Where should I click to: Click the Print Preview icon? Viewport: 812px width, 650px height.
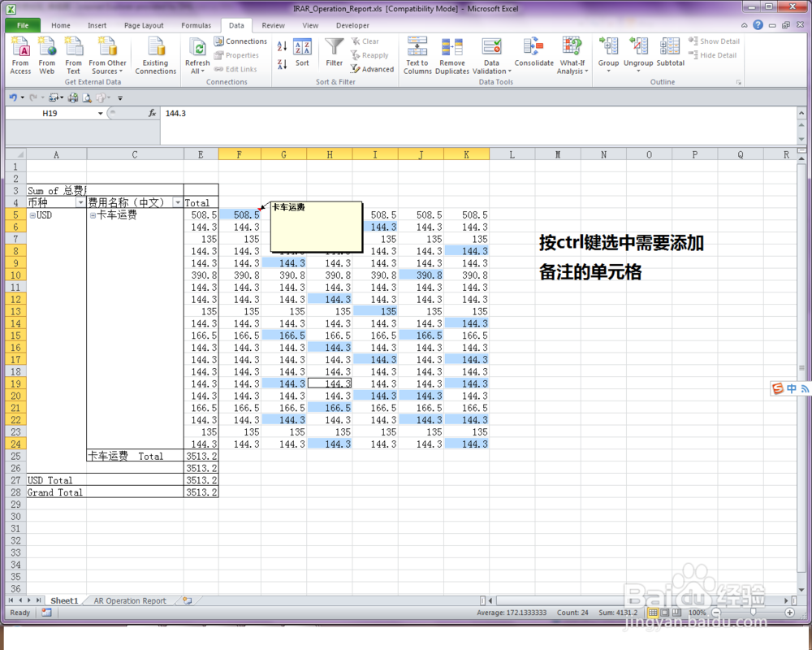87,97
